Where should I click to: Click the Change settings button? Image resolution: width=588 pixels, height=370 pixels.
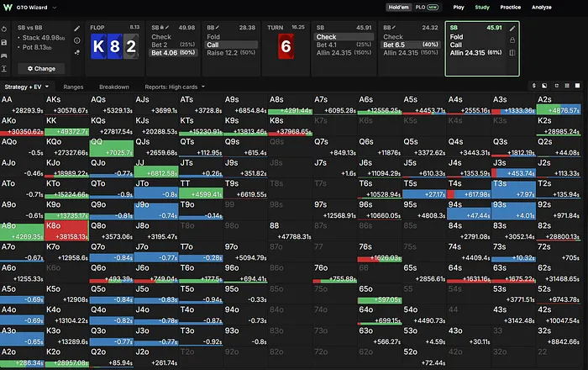(x=42, y=69)
